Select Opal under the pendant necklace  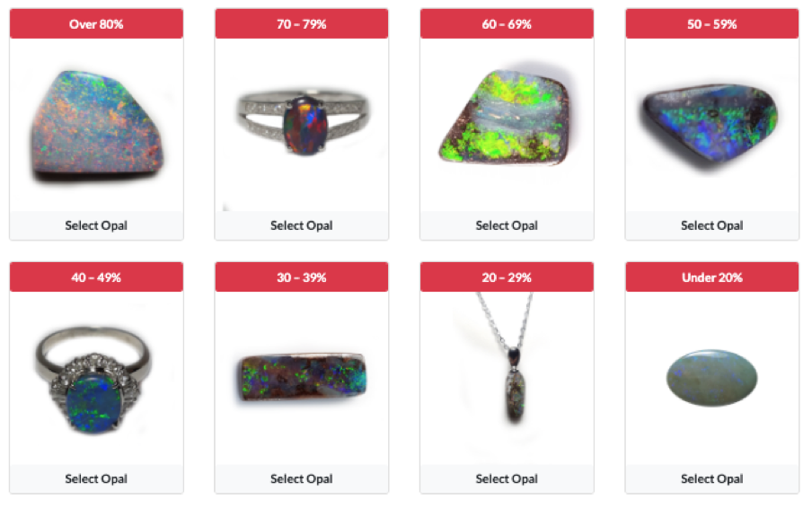pyautogui.click(x=507, y=479)
